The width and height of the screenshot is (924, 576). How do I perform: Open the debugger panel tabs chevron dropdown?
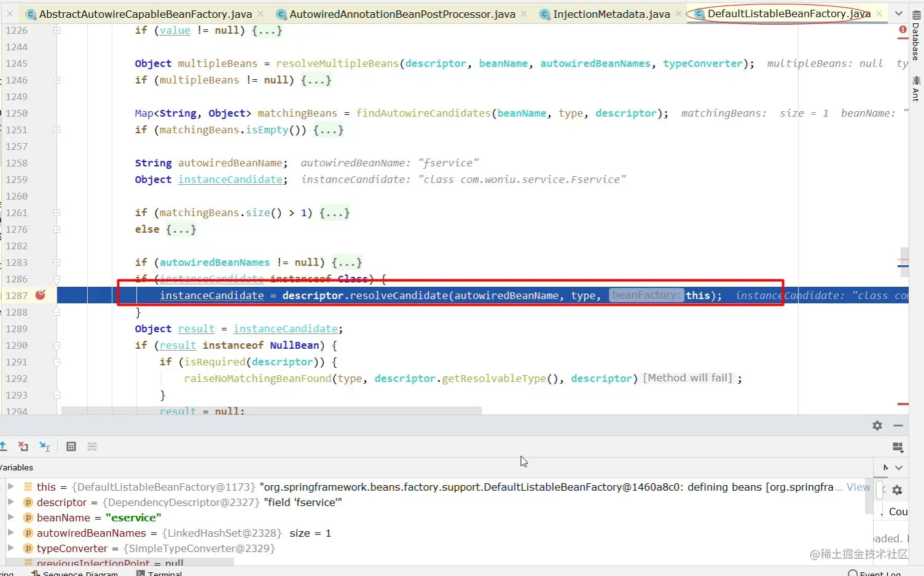pyautogui.click(x=899, y=467)
